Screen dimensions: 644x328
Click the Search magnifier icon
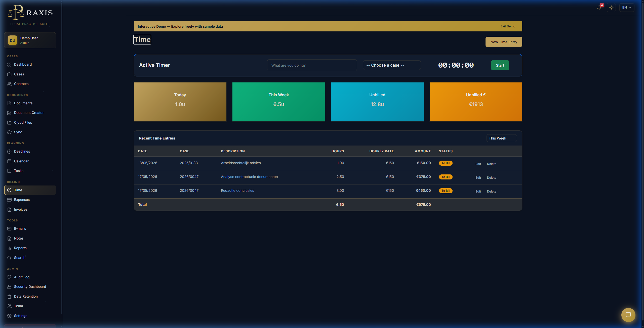click(x=9, y=258)
